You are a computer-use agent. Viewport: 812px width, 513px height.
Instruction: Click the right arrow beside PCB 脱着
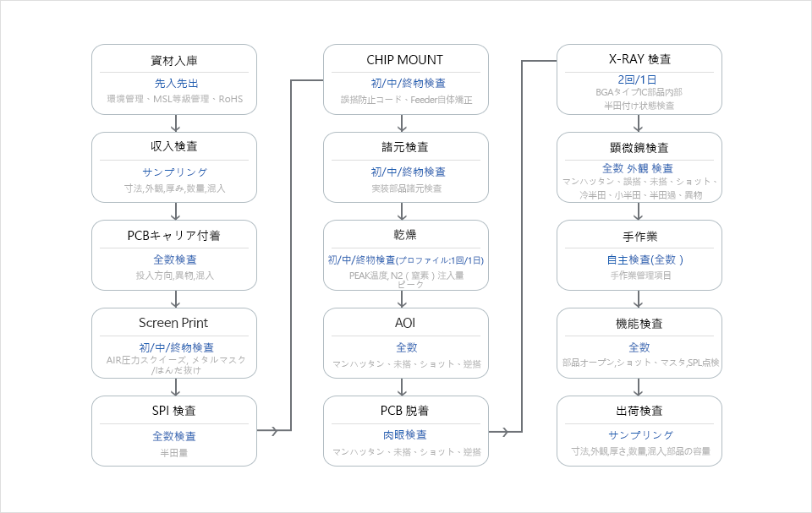(505, 432)
